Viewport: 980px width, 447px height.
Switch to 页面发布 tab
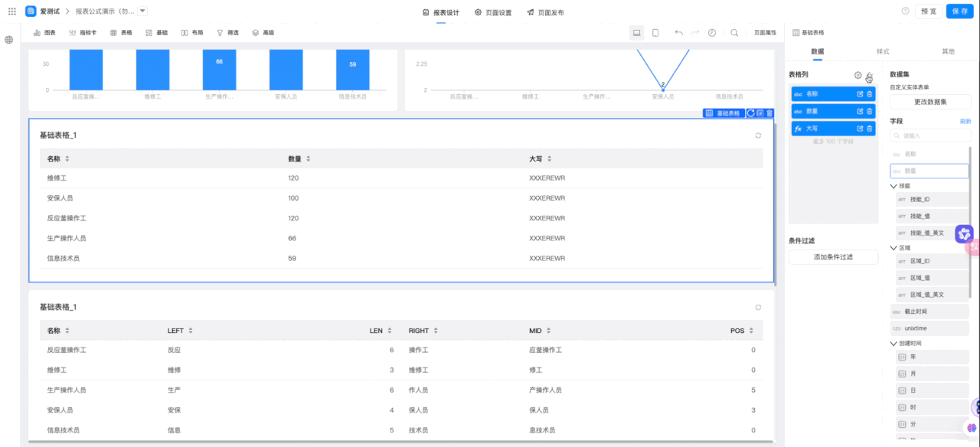click(x=545, y=12)
